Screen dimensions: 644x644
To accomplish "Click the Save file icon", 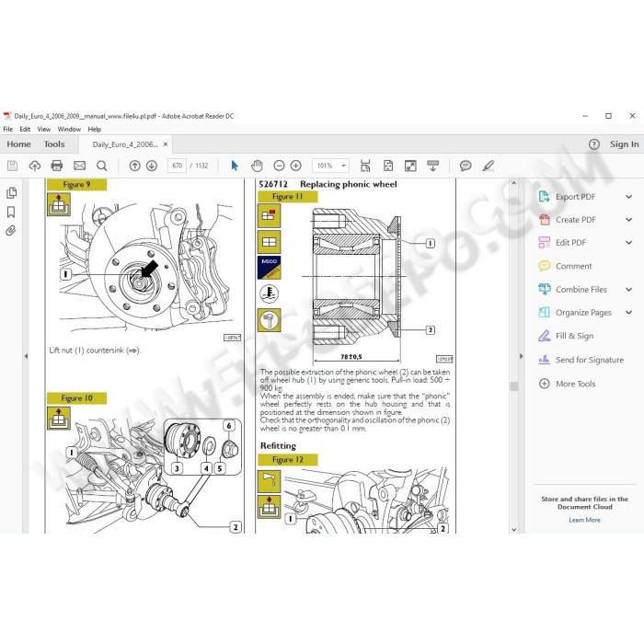I will pos(12,166).
